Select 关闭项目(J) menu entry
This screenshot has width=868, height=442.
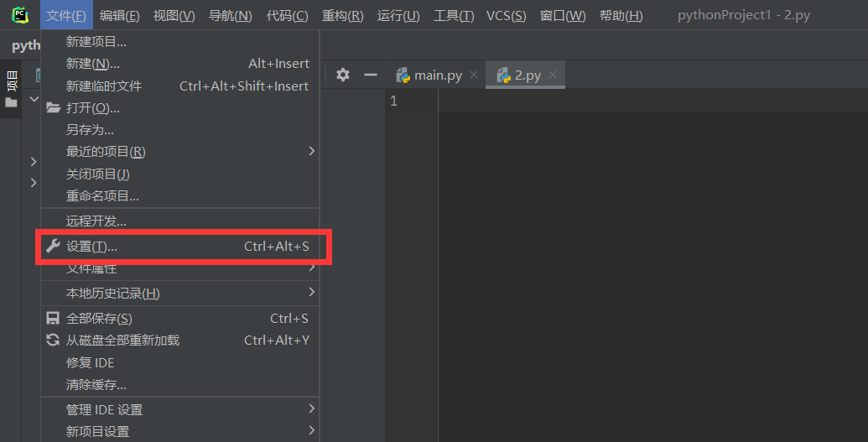[x=180, y=174]
